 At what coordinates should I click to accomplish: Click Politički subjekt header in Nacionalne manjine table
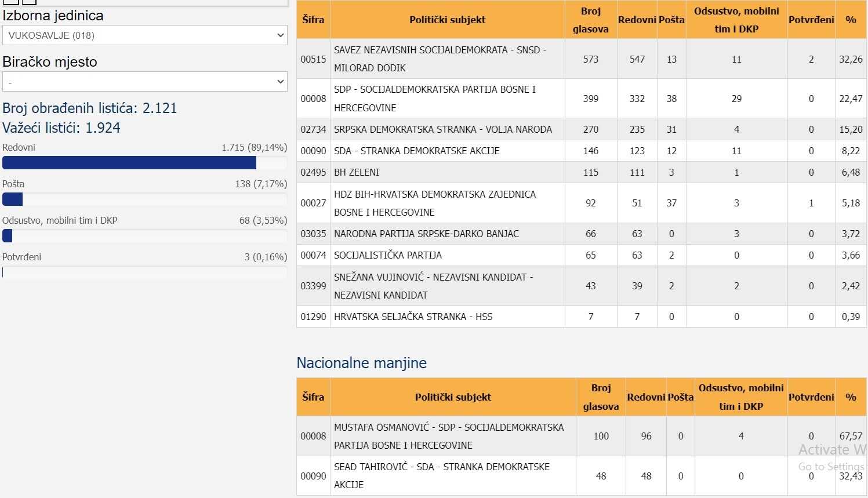pyautogui.click(x=452, y=397)
